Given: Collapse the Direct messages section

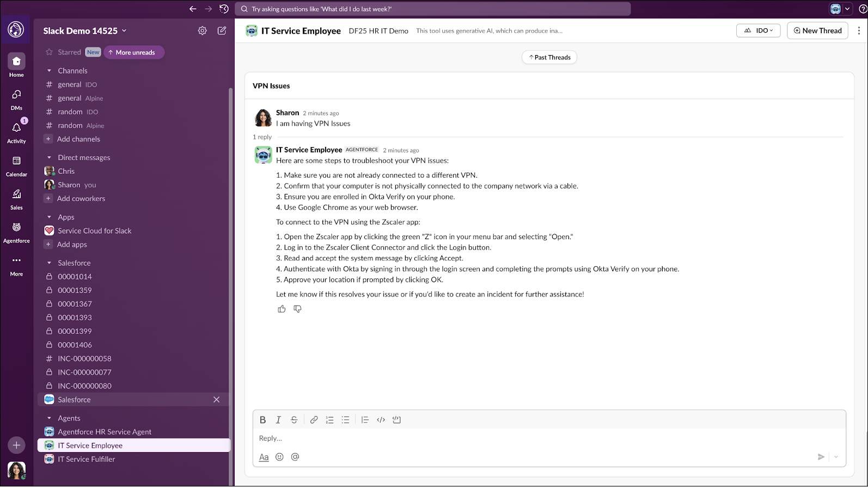Looking at the screenshot, I should [49, 157].
